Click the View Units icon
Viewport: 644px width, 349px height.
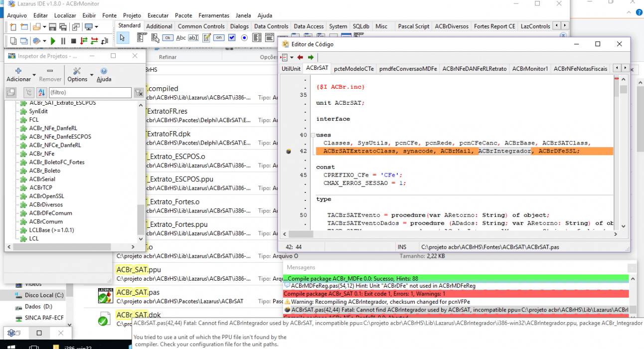click(13, 41)
